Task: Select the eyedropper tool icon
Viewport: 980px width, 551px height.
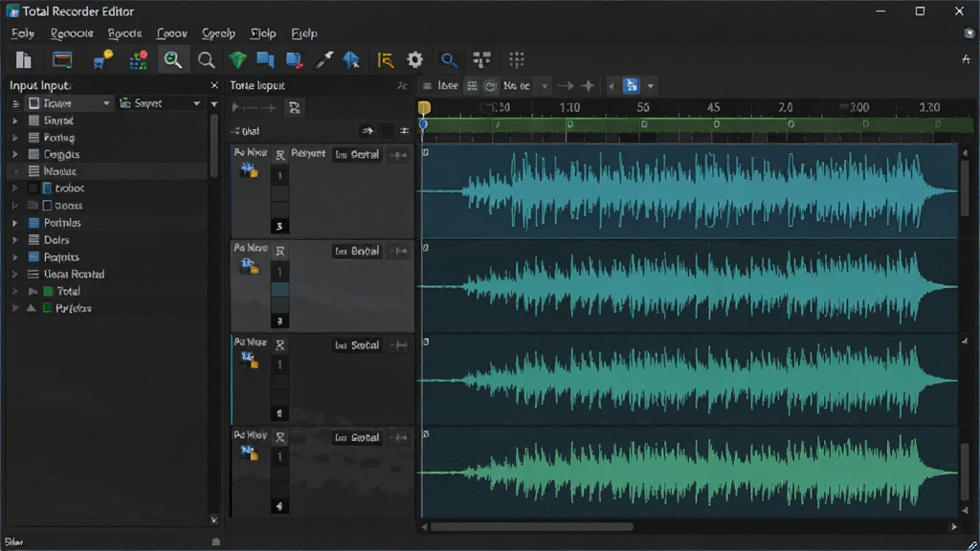Action: [x=323, y=60]
